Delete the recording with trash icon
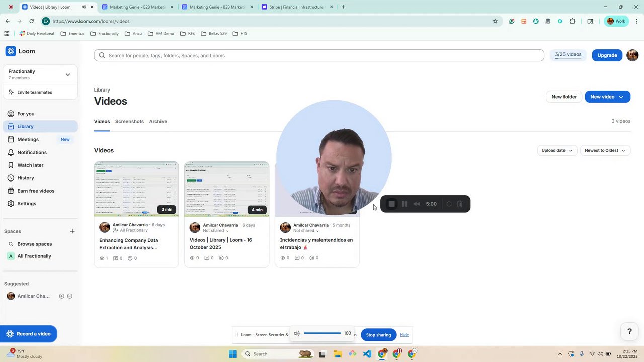This screenshot has height=362, width=644. pyautogui.click(x=460, y=204)
